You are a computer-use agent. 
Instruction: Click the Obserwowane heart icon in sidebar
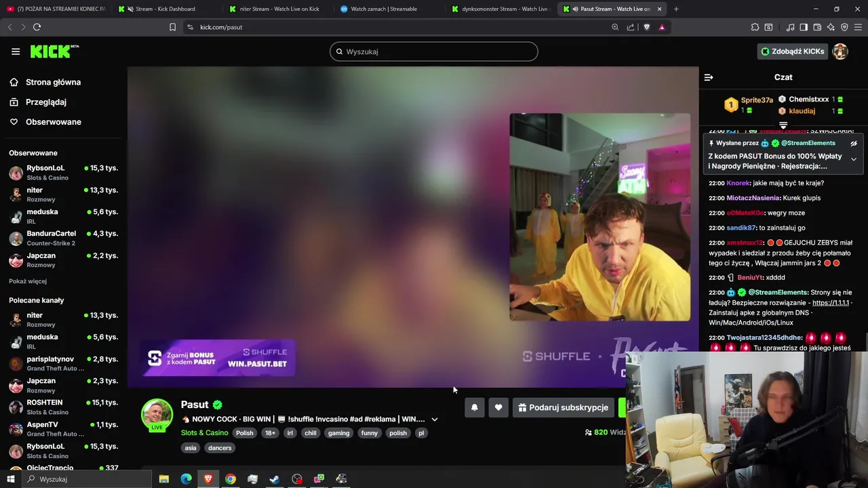point(14,122)
